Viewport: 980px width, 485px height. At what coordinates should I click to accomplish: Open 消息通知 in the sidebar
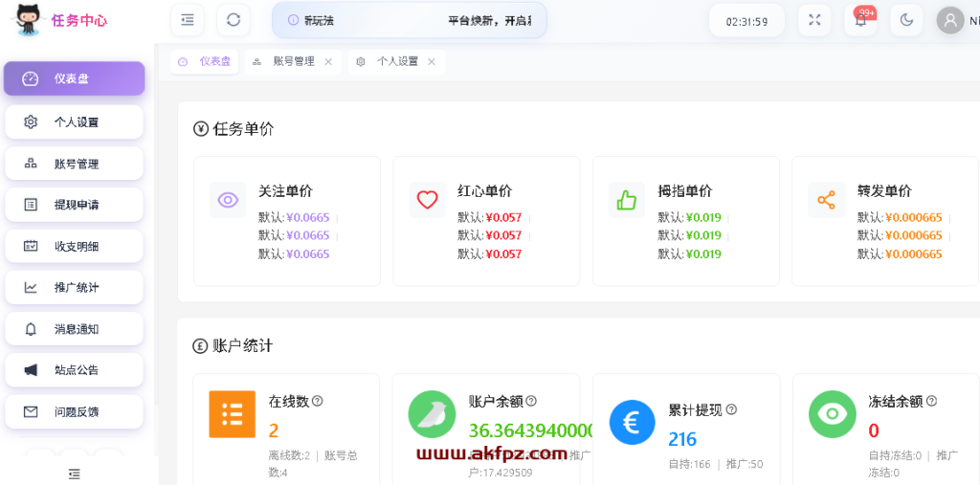[75, 329]
